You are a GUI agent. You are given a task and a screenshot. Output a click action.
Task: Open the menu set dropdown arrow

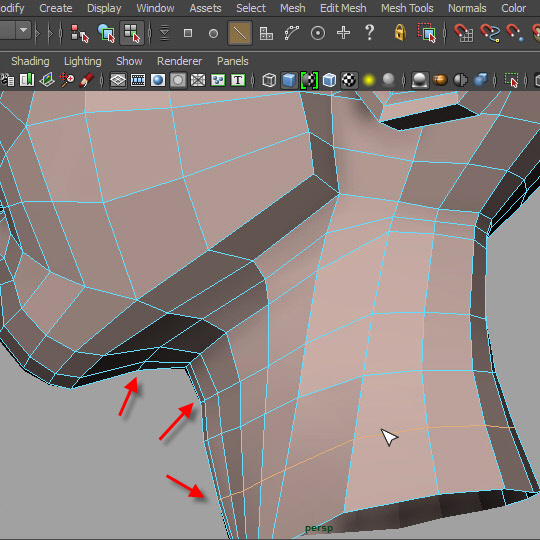point(23,30)
